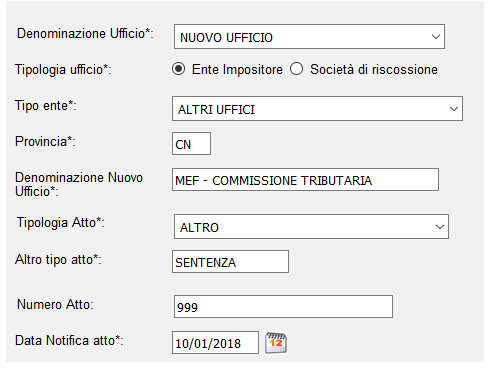Click the chevron arrow of Tipo ente combo
Viewport: 491px width, 368px height.
pyautogui.click(x=454, y=109)
